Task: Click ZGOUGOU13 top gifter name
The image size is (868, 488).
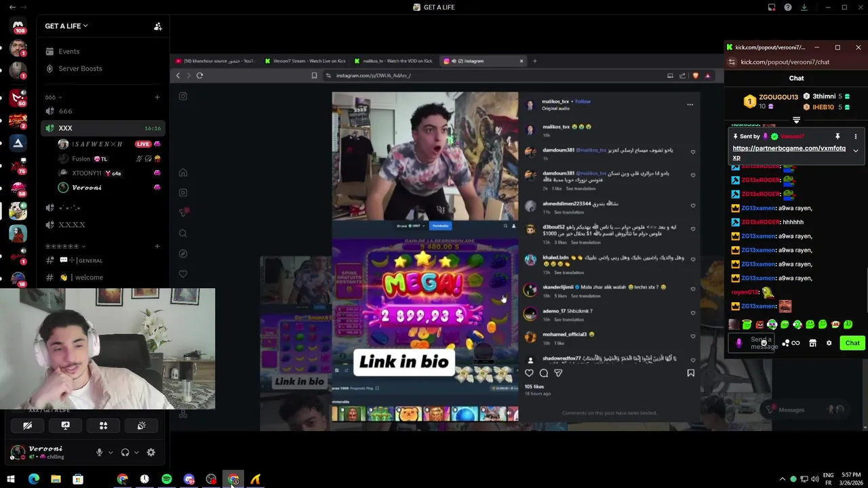Action: (778, 98)
